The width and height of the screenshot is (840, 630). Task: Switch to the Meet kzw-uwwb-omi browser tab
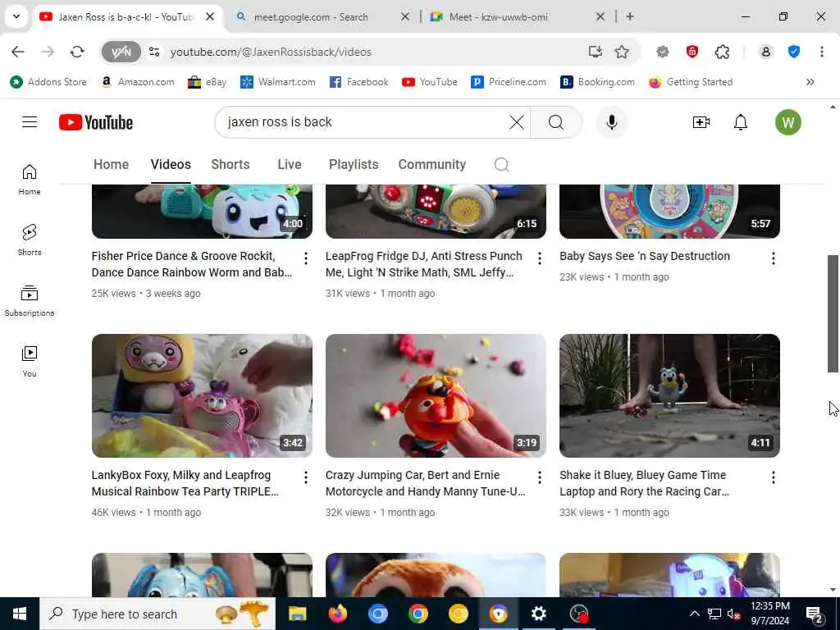tap(518, 16)
